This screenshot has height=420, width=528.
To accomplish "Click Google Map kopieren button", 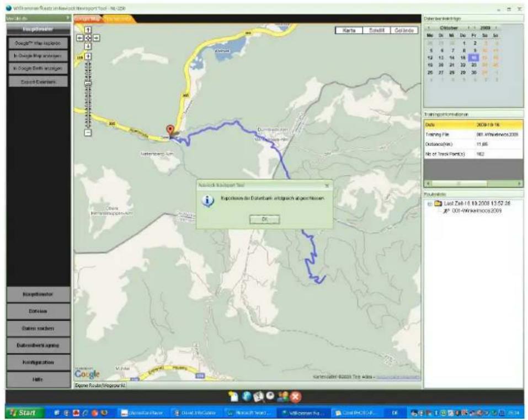I will coord(38,43).
